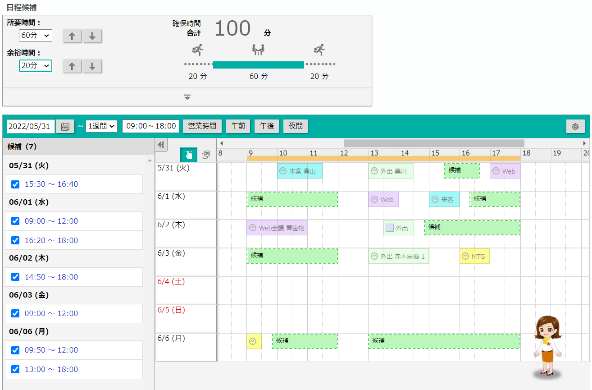Viewport: 592px width, 390px height.
Task: Select the 5/31 green 候補 slot
Action: point(462,171)
